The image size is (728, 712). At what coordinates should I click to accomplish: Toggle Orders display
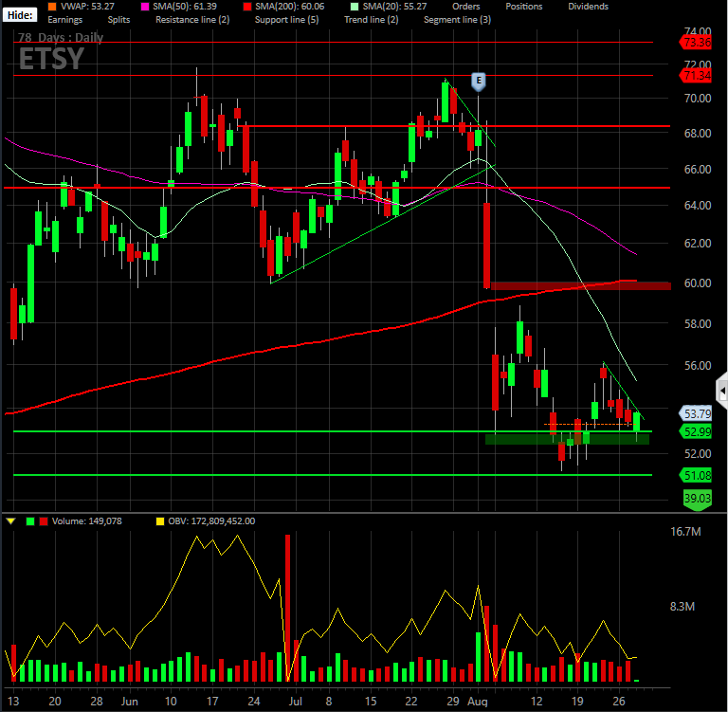[x=465, y=6]
